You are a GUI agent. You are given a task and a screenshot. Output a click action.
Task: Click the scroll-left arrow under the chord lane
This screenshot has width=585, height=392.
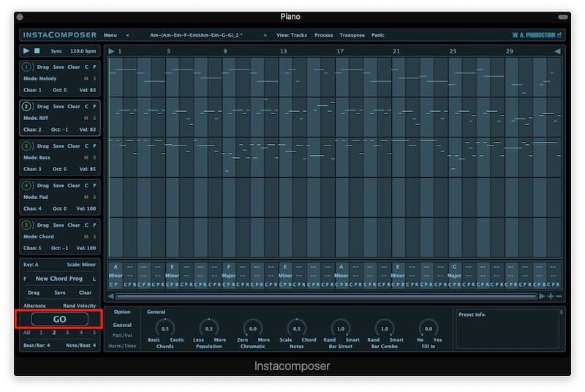tap(111, 296)
